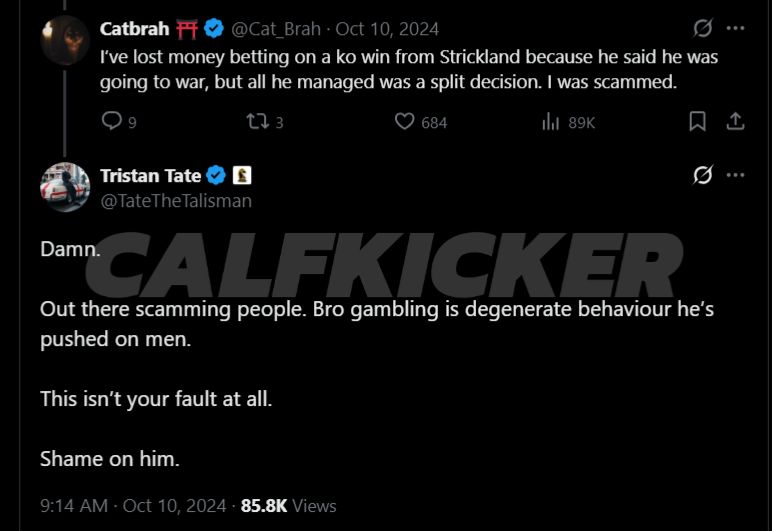
Task: Open Tristan Tate's profile avatar
Action: pos(65,186)
